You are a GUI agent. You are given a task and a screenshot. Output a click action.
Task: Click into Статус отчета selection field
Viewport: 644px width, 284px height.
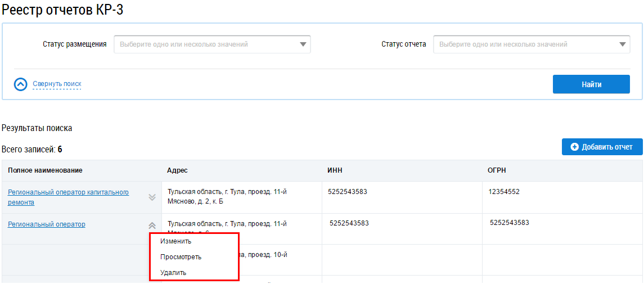coord(532,44)
